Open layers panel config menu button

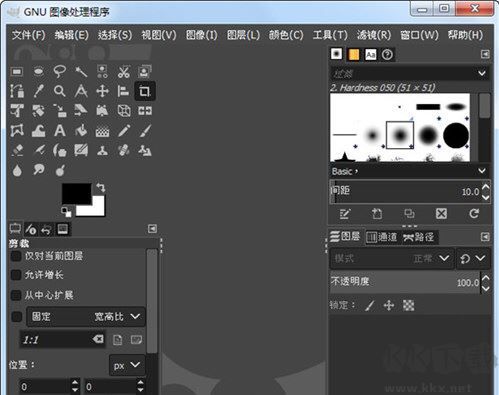[485, 237]
